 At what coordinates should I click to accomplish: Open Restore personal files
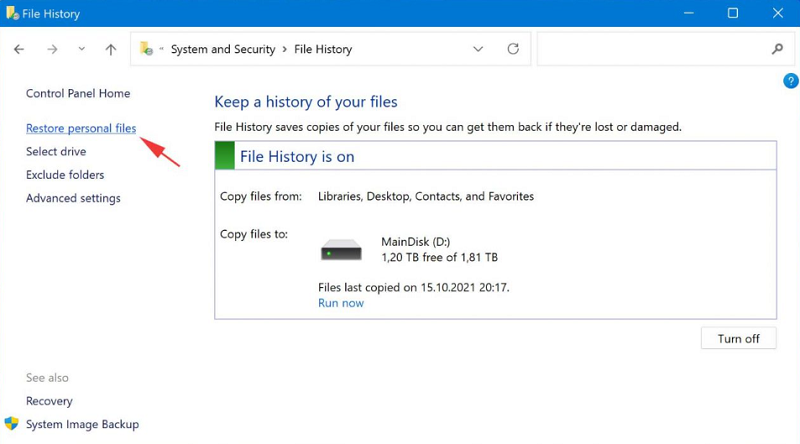coord(81,128)
